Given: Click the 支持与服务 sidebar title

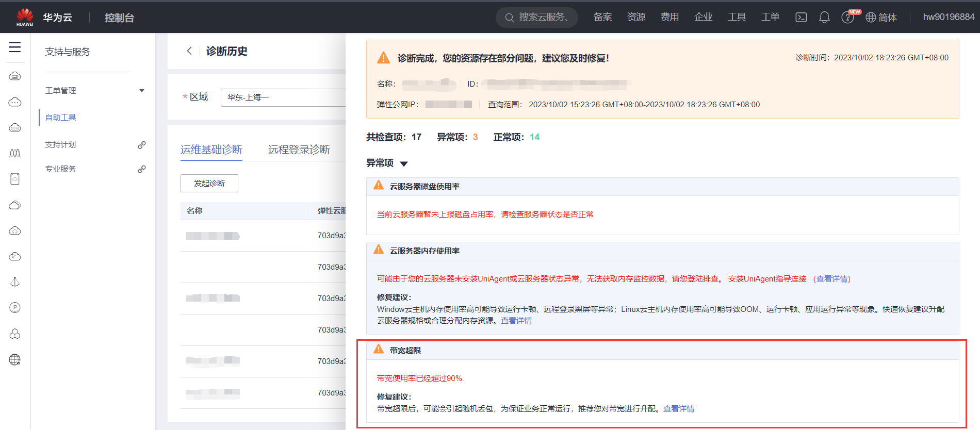Looking at the screenshot, I should [x=68, y=52].
